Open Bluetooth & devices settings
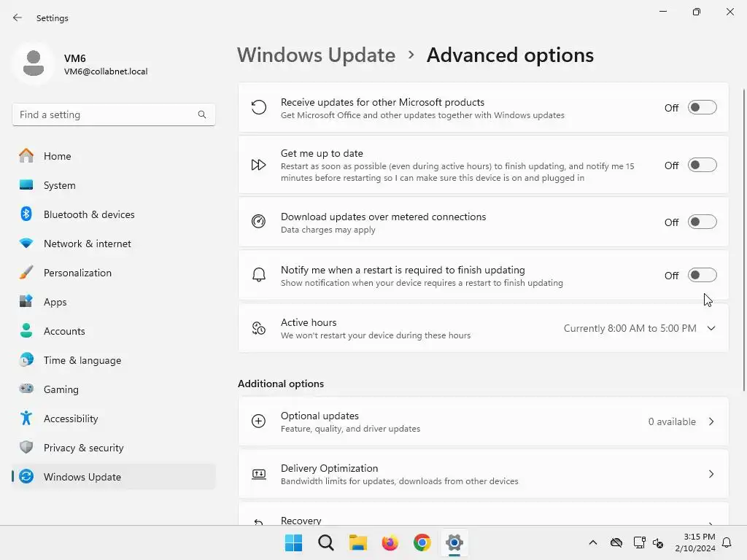This screenshot has height=560, width=747. [113, 214]
